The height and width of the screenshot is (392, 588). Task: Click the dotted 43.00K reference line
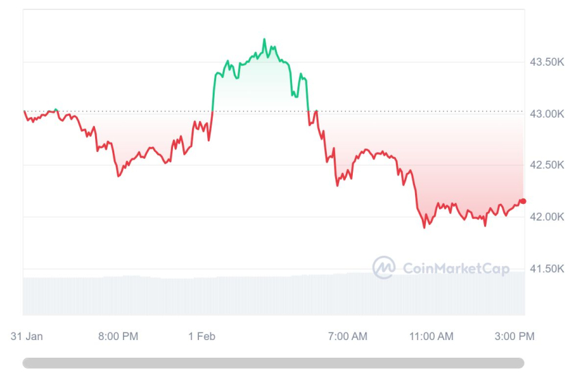click(x=410, y=112)
